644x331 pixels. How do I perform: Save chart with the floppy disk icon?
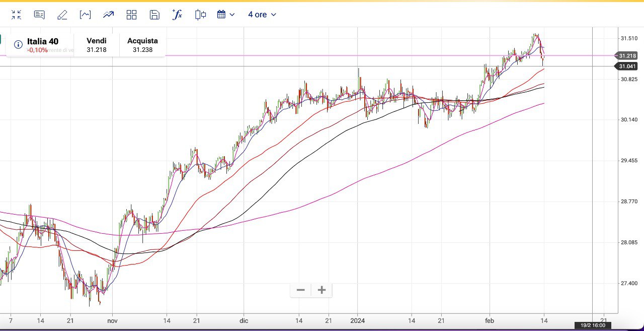(154, 15)
